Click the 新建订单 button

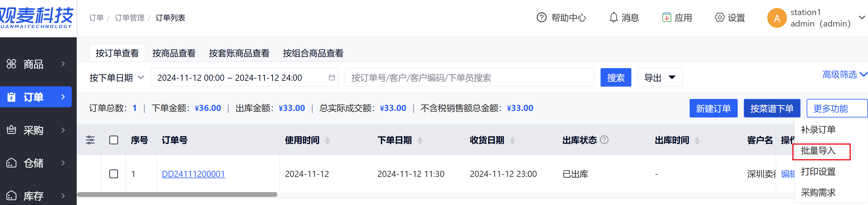point(713,108)
